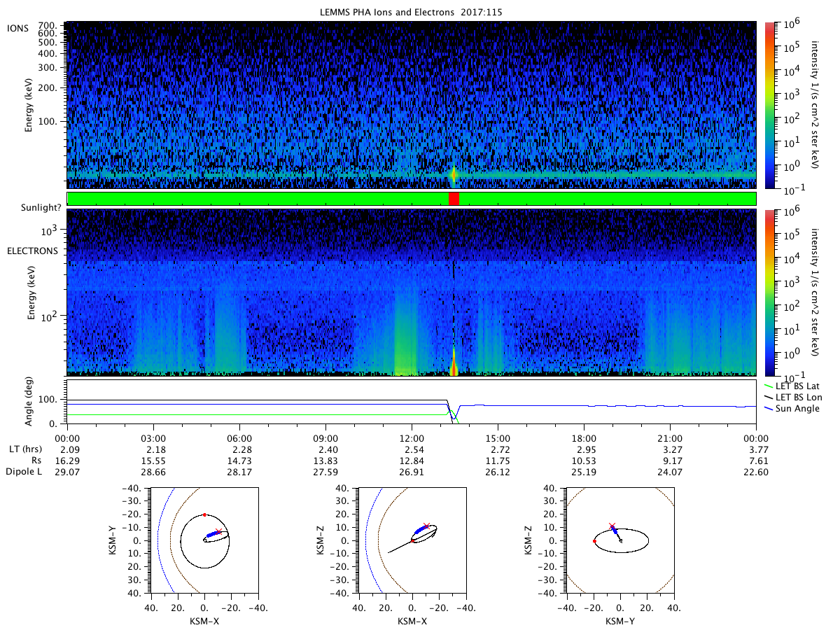This screenshot has width=840, height=630.
Task: Click the IONS panel label
Action: pyautogui.click(x=19, y=29)
